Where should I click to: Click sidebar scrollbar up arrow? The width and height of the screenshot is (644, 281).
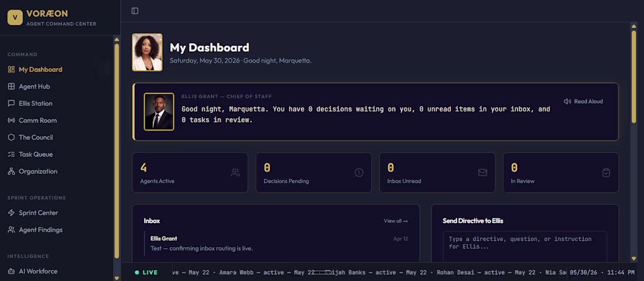[117, 39]
